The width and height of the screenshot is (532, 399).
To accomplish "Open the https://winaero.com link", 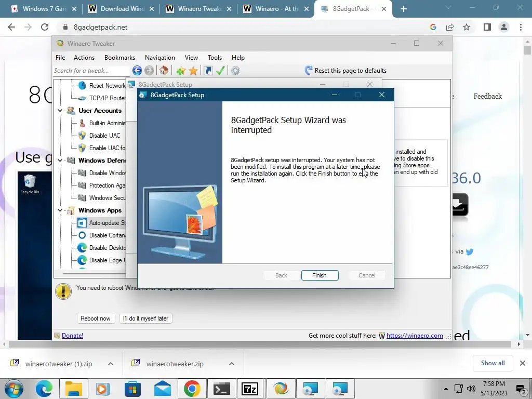I will 415,335.
